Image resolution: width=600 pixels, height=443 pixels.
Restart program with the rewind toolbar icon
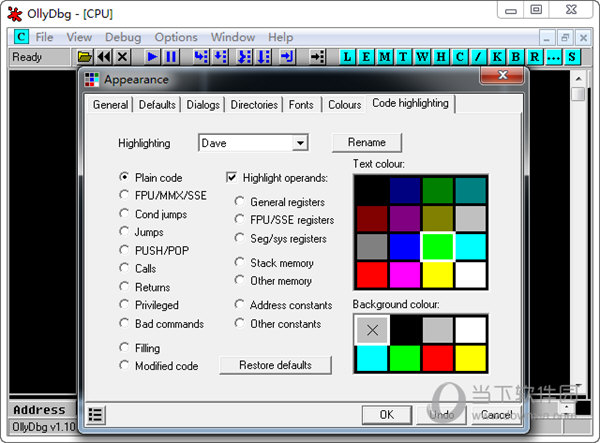[x=104, y=57]
